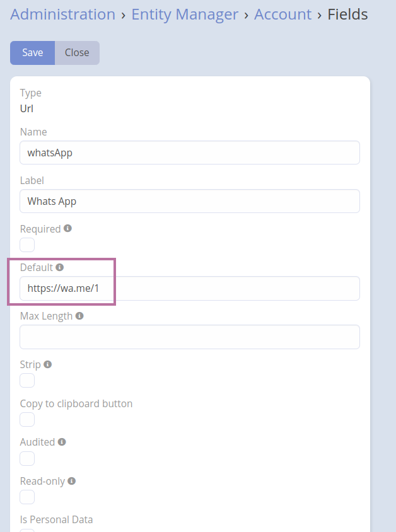Open Entity Manager breadcrumb link
Viewport: 396px width, 532px height.
pyautogui.click(x=185, y=14)
